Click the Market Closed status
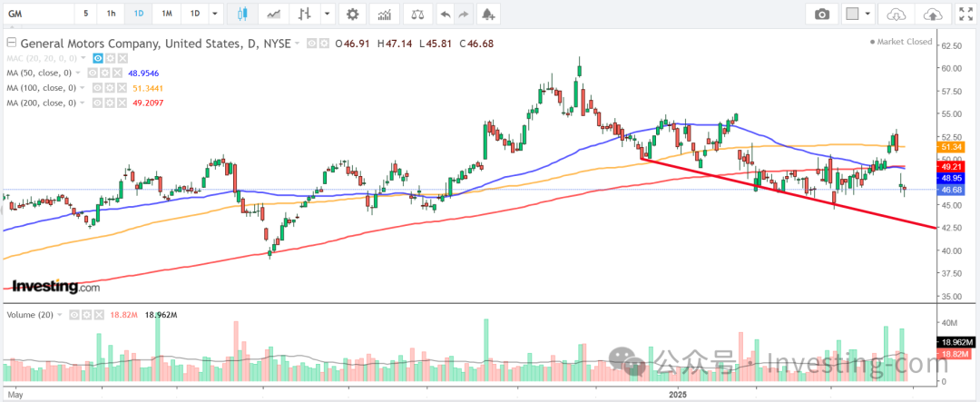The image size is (980, 402). (x=901, y=42)
